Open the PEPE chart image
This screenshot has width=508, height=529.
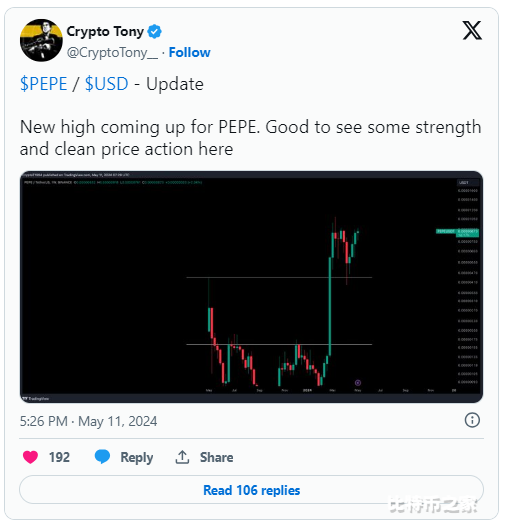coord(253,289)
